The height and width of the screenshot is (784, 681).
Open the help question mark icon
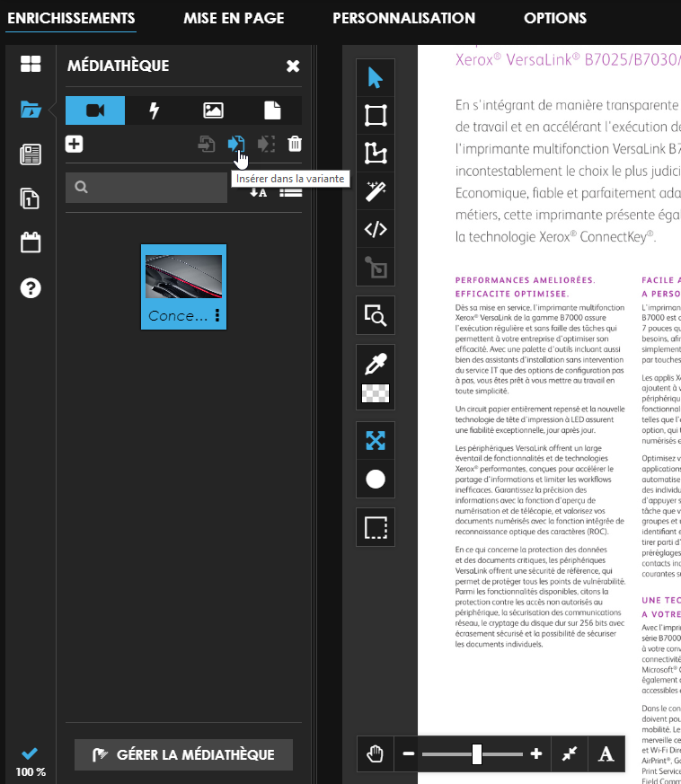point(31,288)
